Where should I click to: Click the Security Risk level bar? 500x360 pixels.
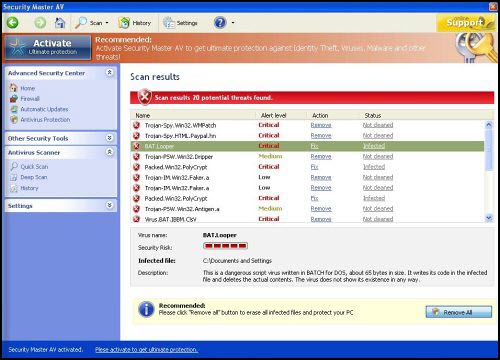(x=225, y=246)
